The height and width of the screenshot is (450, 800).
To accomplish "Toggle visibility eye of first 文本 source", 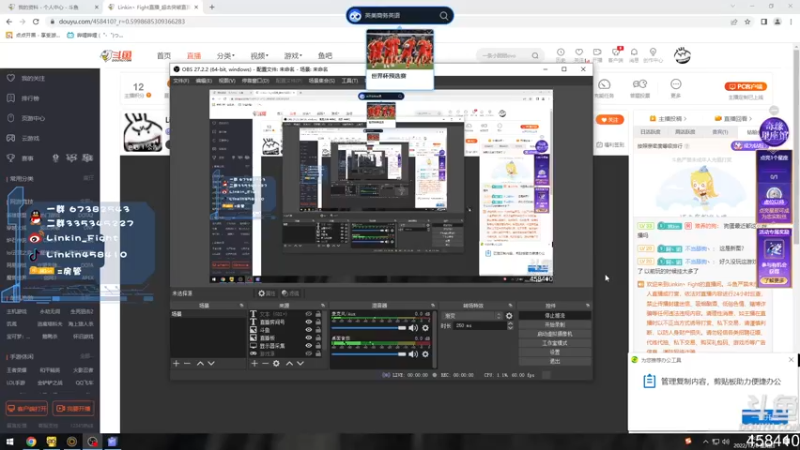I will pyautogui.click(x=309, y=314).
